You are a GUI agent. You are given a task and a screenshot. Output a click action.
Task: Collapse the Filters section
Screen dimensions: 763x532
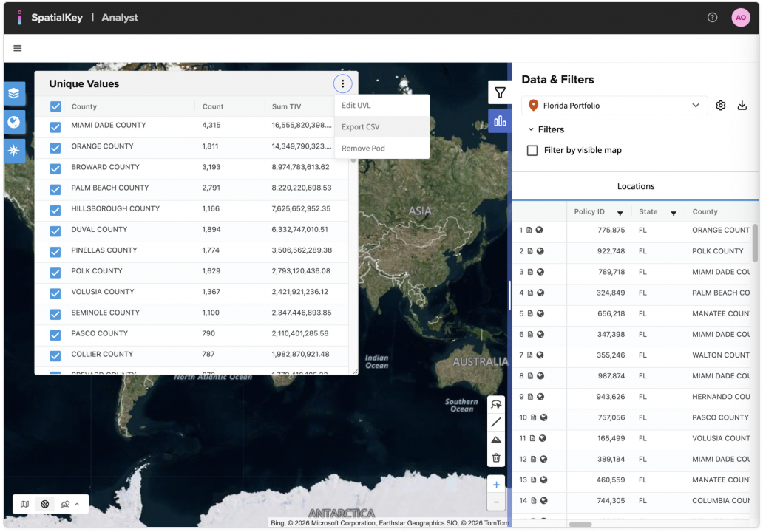531,129
